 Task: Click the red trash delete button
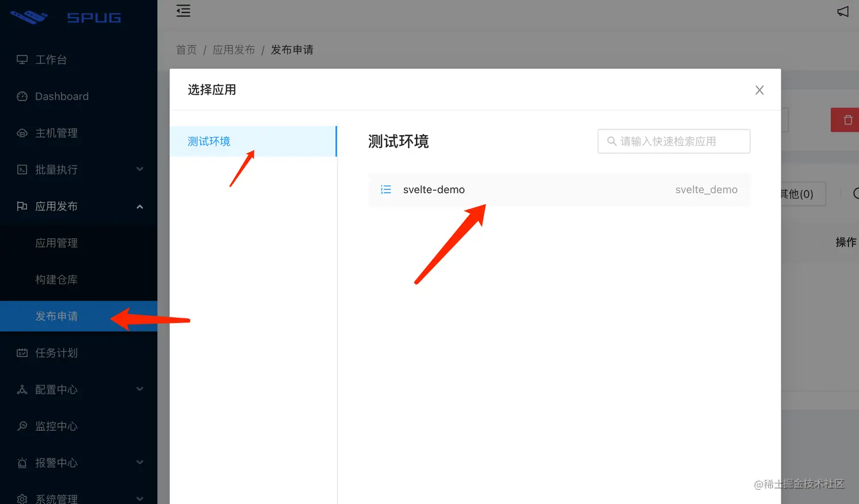[845, 120]
